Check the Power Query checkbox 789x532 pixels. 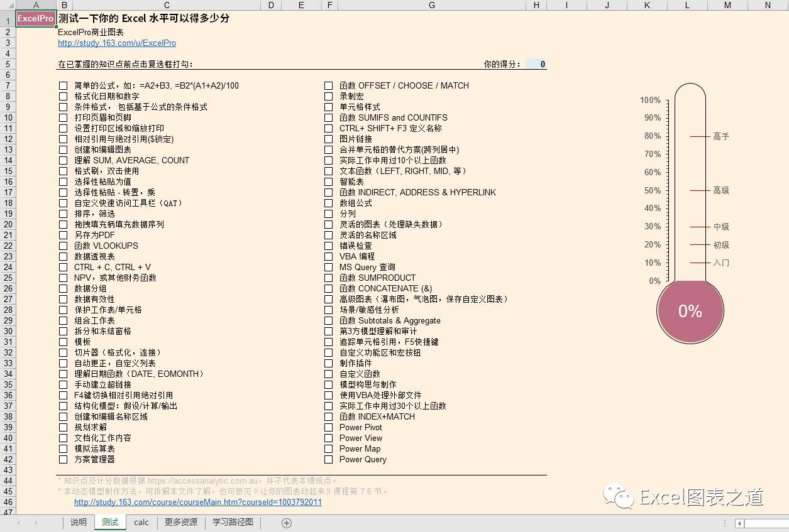point(328,459)
